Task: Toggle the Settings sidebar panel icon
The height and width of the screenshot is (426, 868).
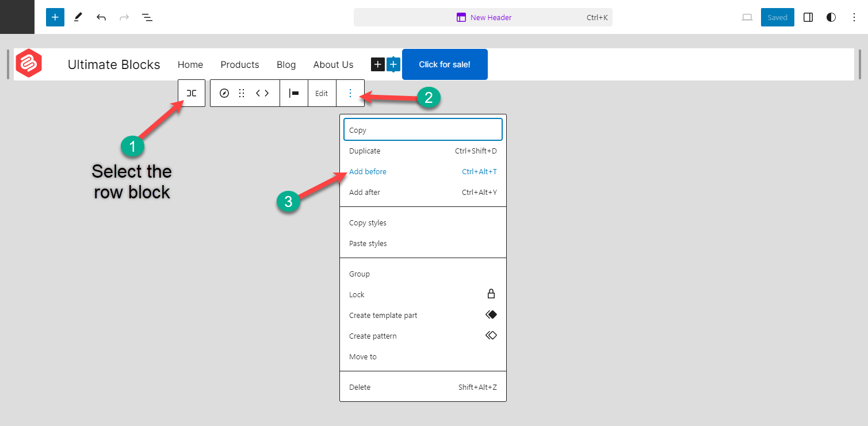Action: tap(808, 17)
